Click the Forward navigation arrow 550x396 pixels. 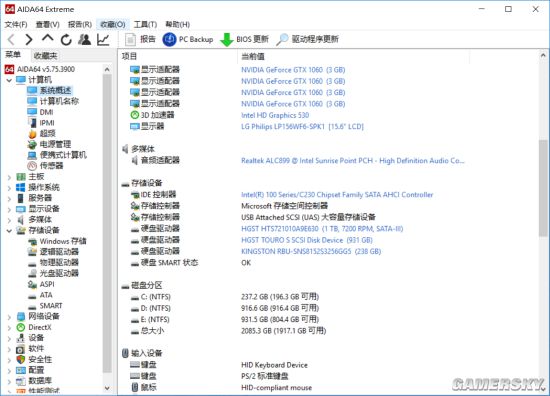(29, 39)
